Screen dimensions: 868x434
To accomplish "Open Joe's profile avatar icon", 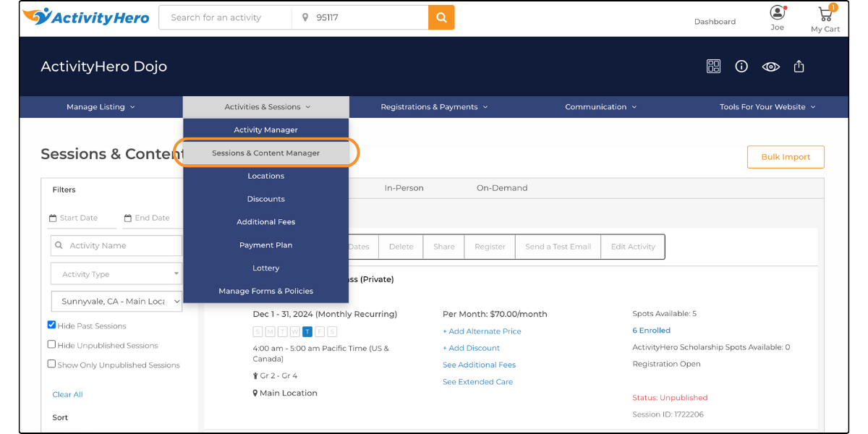I will (x=777, y=12).
